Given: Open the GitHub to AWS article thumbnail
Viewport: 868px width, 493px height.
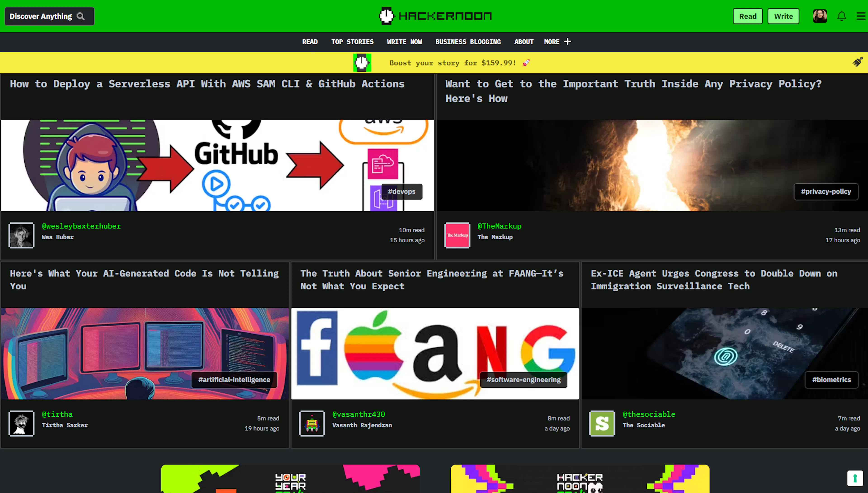Looking at the screenshot, I should pyautogui.click(x=217, y=165).
